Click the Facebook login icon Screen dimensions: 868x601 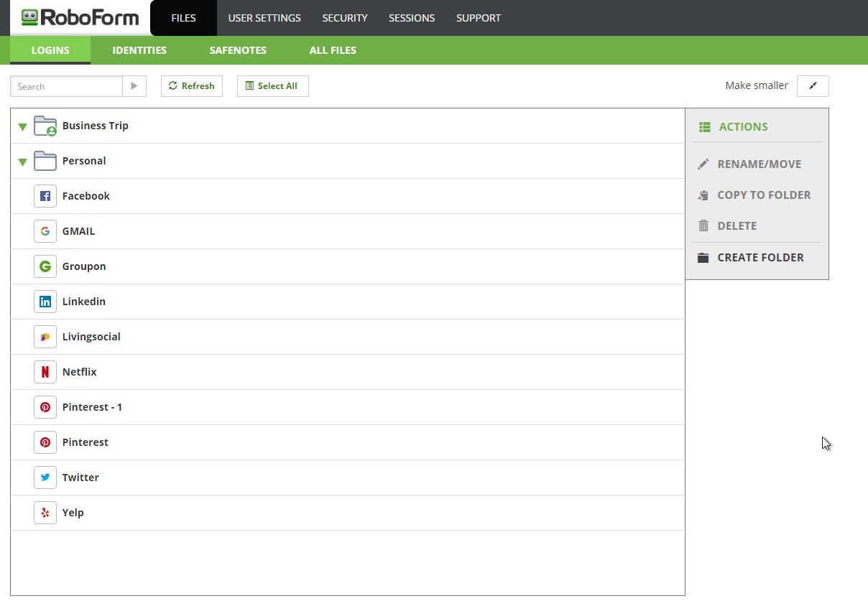pyautogui.click(x=45, y=196)
